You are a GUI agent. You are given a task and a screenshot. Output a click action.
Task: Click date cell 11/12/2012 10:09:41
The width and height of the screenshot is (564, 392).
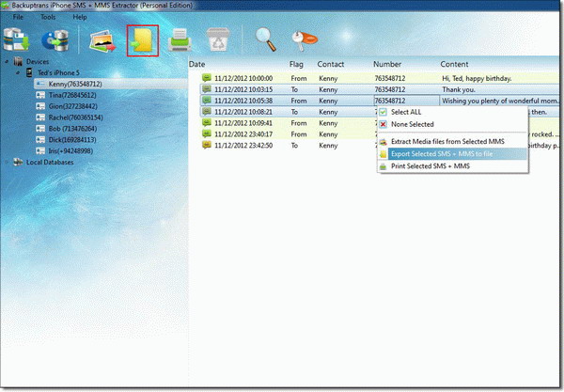coord(243,123)
